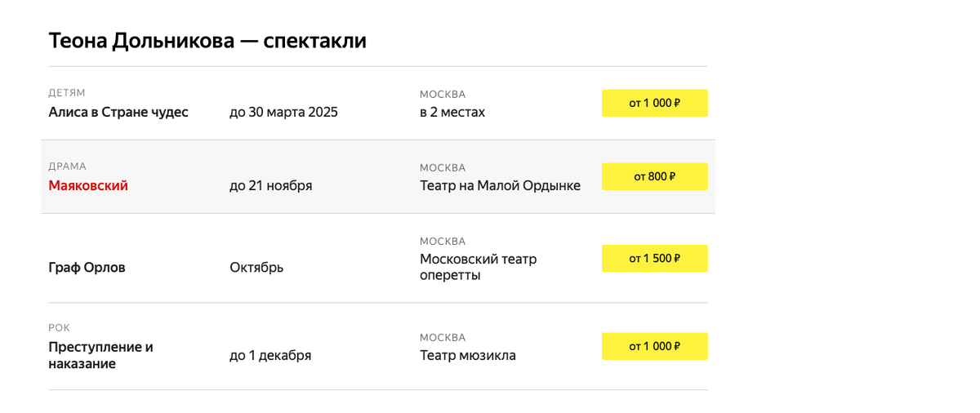Open the Алиса в Стране чудес show

click(x=118, y=112)
